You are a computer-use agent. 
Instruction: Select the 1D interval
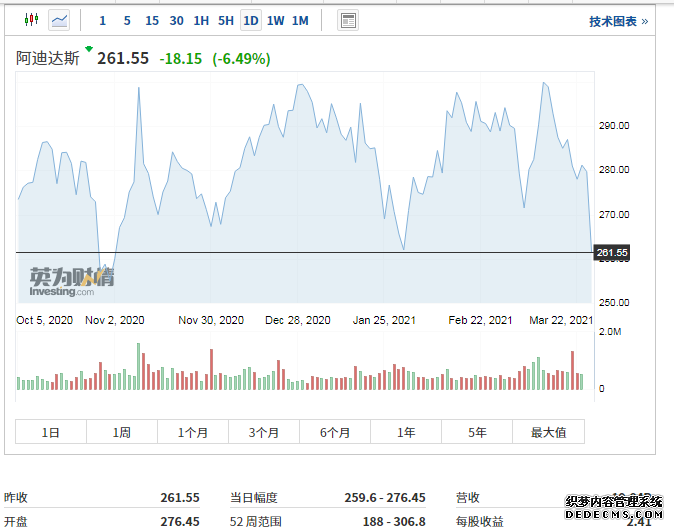click(x=251, y=21)
